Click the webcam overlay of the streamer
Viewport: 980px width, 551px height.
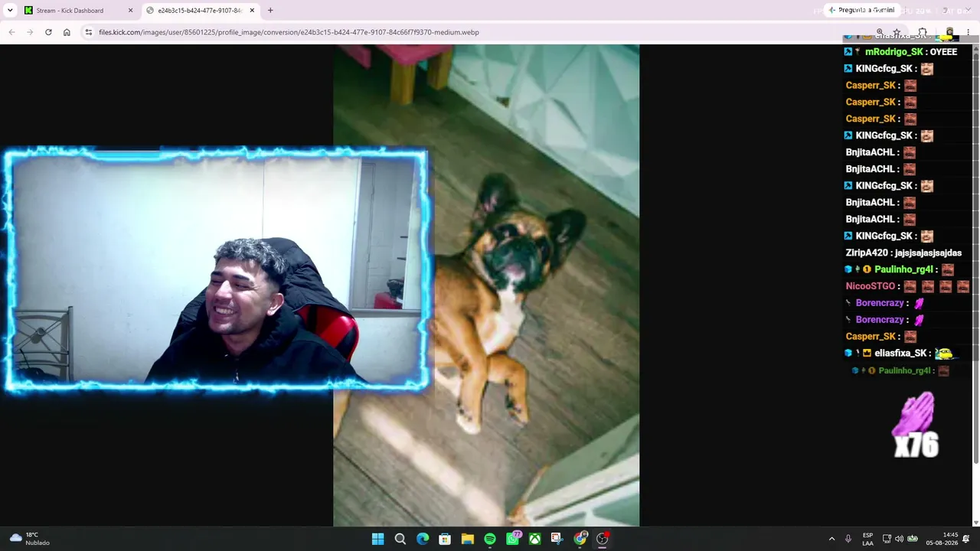217,270
